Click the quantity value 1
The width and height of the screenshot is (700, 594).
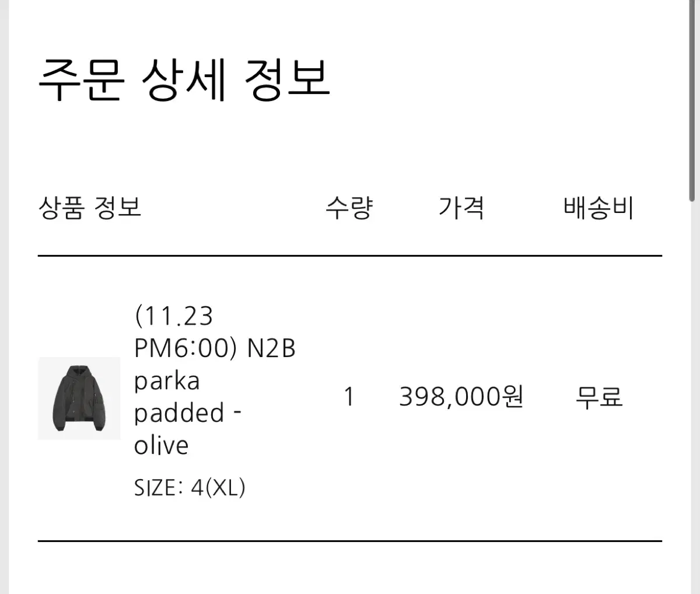click(x=349, y=397)
